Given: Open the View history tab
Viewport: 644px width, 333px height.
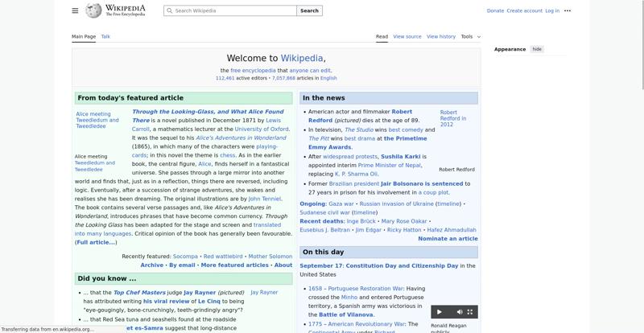Looking at the screenshot, I should pos(441,36).
